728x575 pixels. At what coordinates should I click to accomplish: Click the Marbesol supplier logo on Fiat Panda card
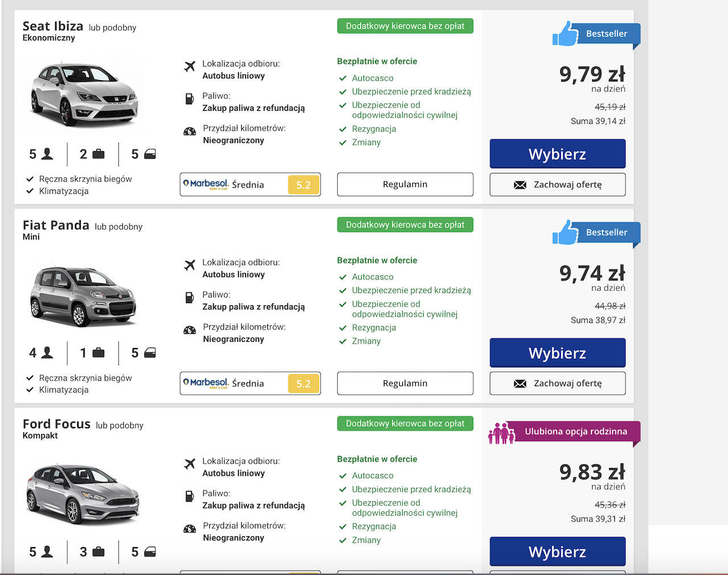205,383
